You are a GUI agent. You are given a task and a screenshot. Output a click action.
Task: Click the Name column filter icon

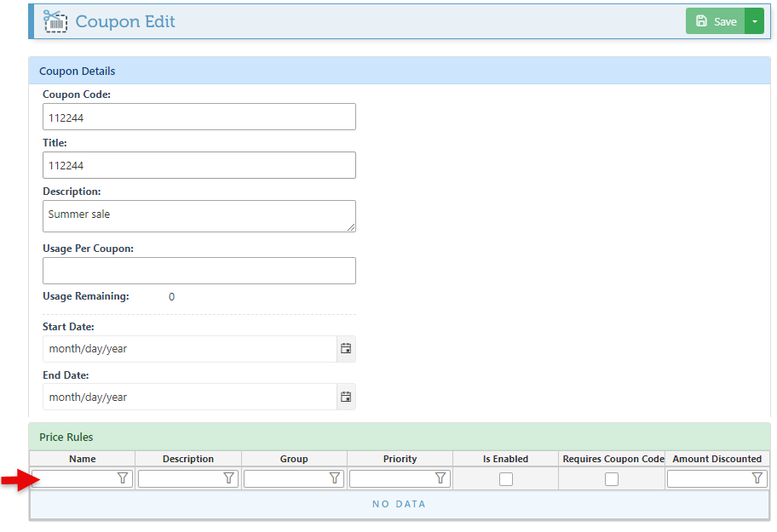point(123,479)
